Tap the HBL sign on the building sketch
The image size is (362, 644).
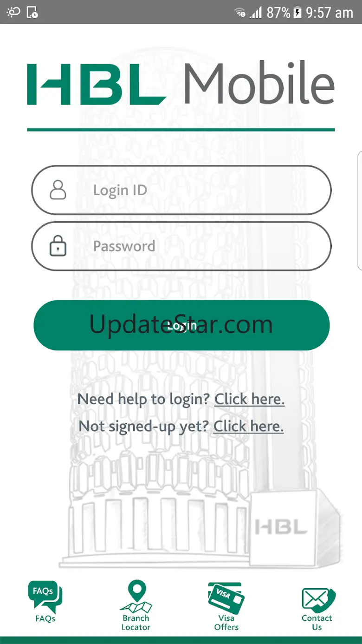(x=281, y=527)
